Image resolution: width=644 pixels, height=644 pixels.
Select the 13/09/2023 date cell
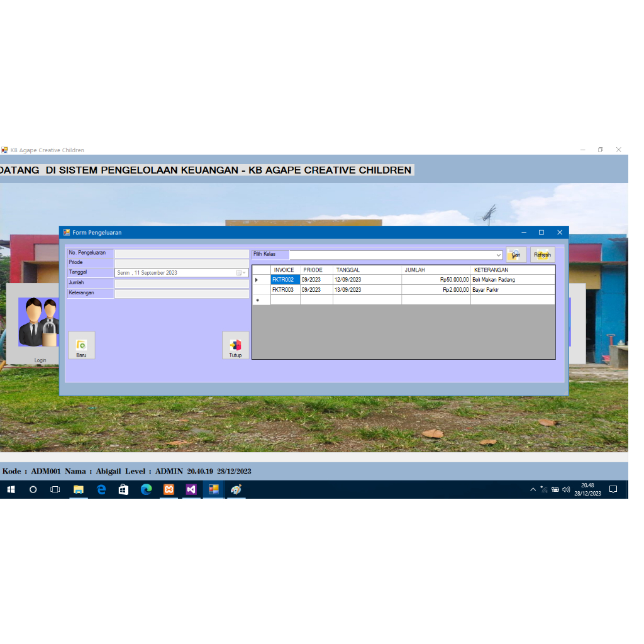click(367, 290)
